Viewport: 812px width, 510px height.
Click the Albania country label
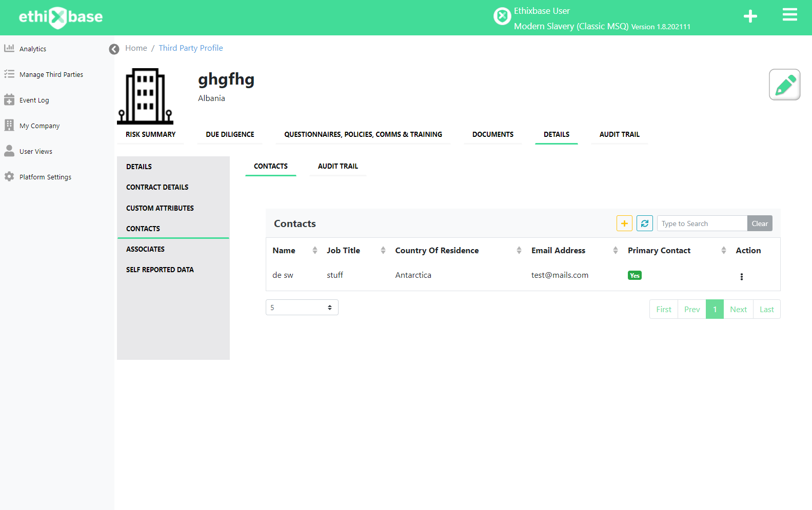pyautogui.click(x=211, y=98)
